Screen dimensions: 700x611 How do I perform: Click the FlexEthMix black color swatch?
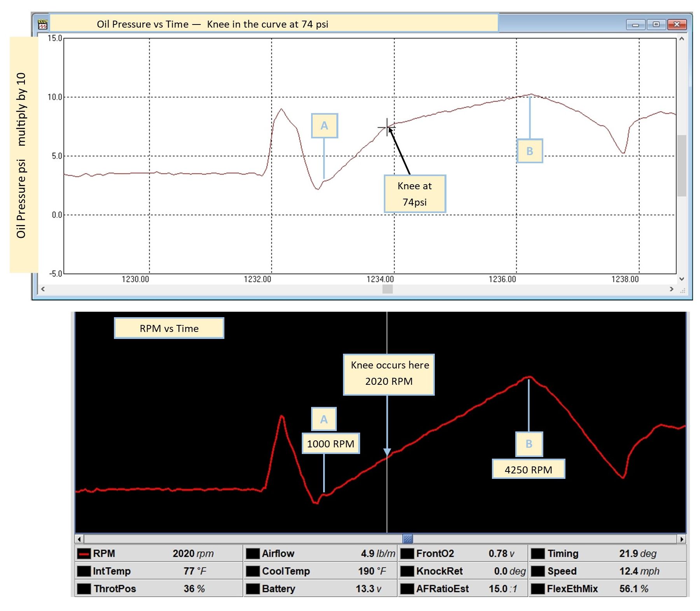pyautogui.click(x=538, y=588)
